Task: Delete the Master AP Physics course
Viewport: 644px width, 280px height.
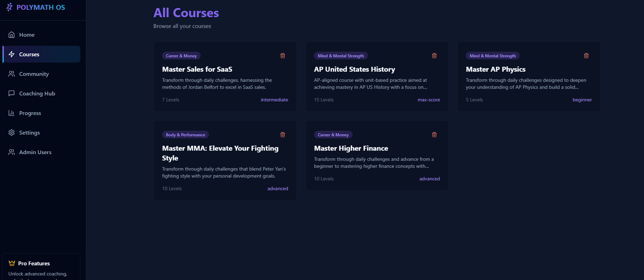Action: point(586,56)
